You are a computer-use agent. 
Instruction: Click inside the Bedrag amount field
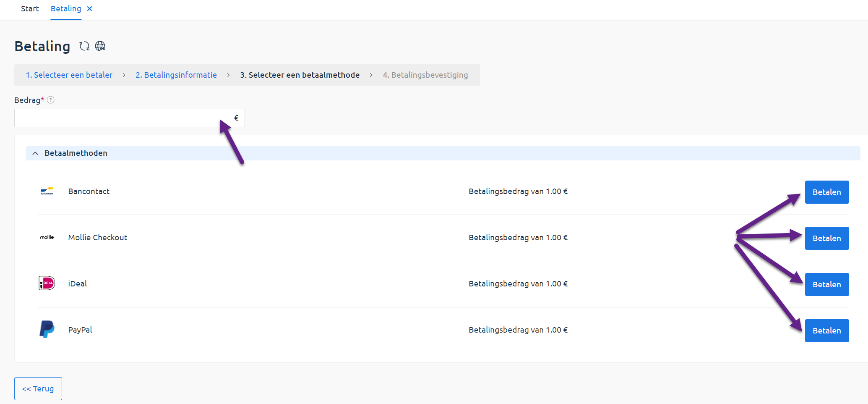point(117,118)
